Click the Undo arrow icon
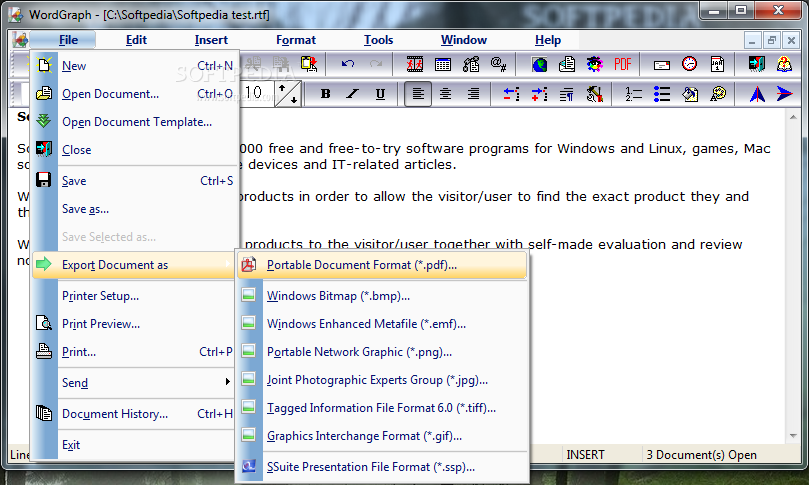Viewport: 809px width, 485px height. click(348, 64)
